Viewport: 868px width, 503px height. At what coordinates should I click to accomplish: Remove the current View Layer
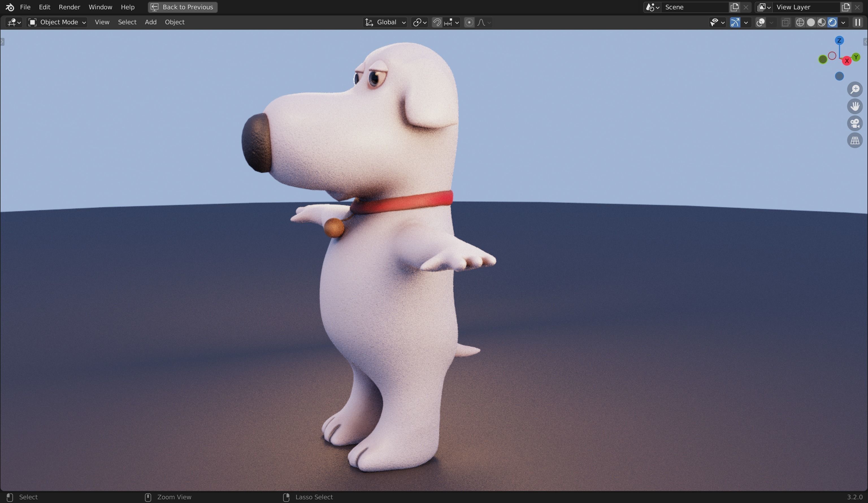(x=857, y=7)
